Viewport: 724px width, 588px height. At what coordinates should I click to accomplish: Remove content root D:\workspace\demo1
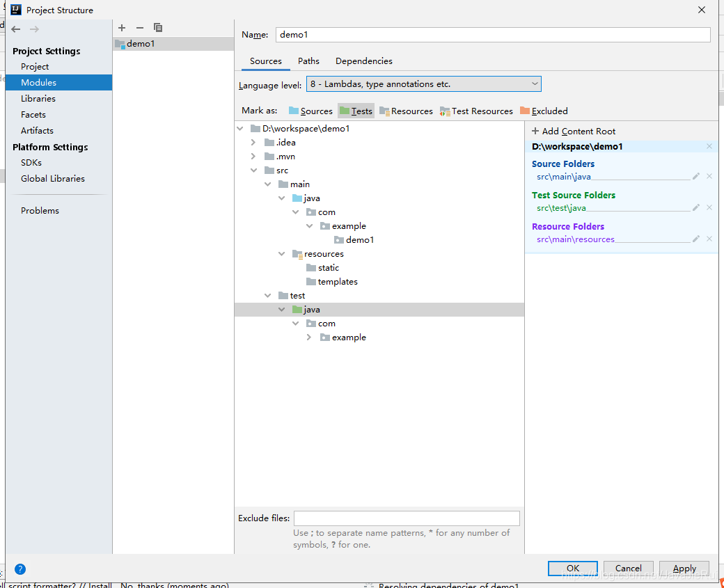click(709, 146)
